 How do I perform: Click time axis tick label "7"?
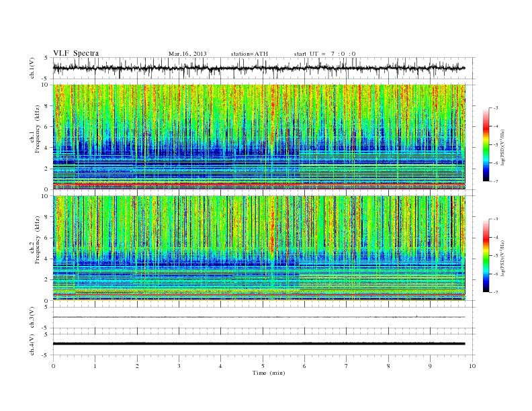tap(347, 366)
